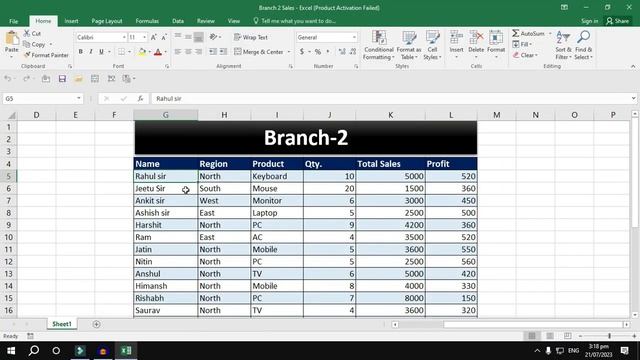Collapse the ribbon with chevron
This screenshot has width=640, height=360.
pos(633,66)
